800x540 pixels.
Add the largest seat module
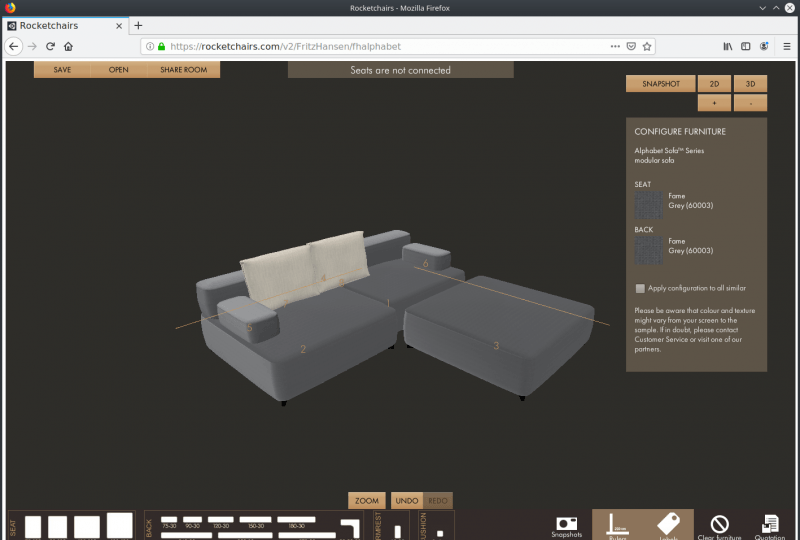(x=119, y=525)
